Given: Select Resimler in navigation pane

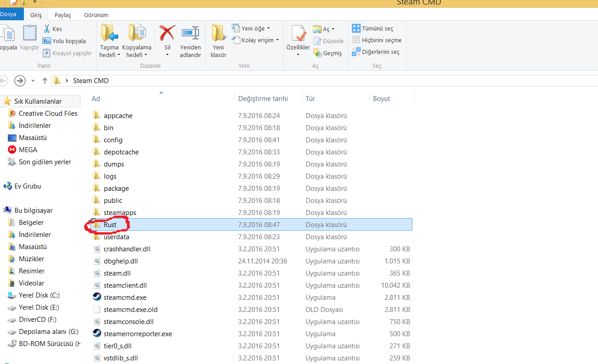Looking at the screenshot, I should 31,271.
